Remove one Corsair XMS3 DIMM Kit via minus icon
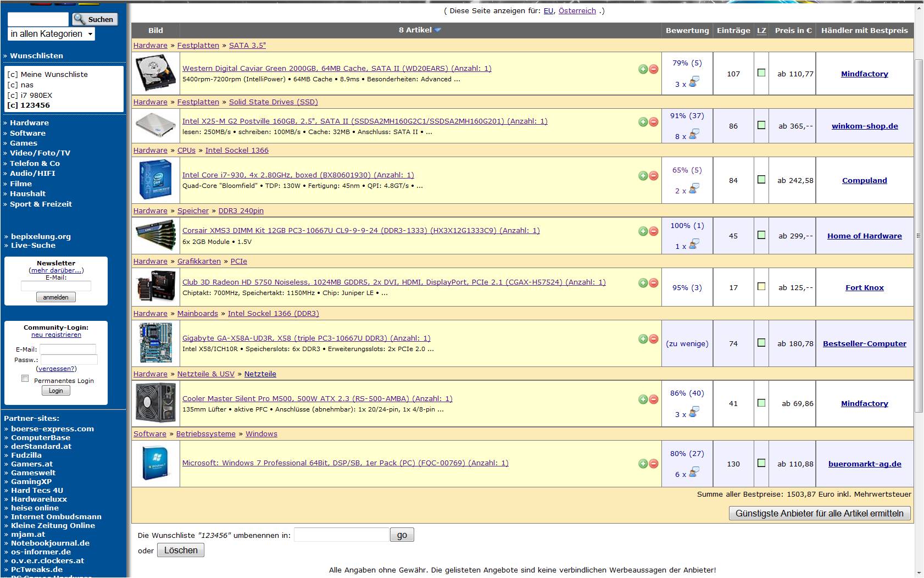 coord(653,231)
